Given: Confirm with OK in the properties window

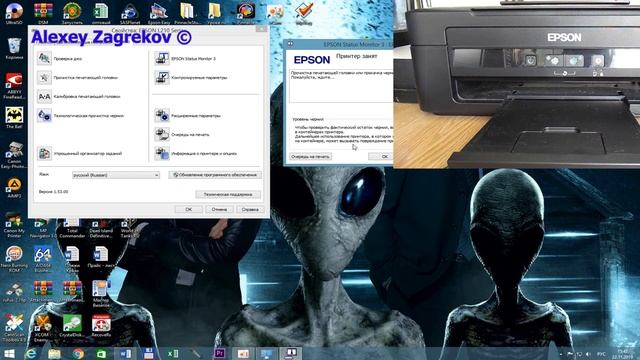Looking at the screenshot, I should coord(189,209).
